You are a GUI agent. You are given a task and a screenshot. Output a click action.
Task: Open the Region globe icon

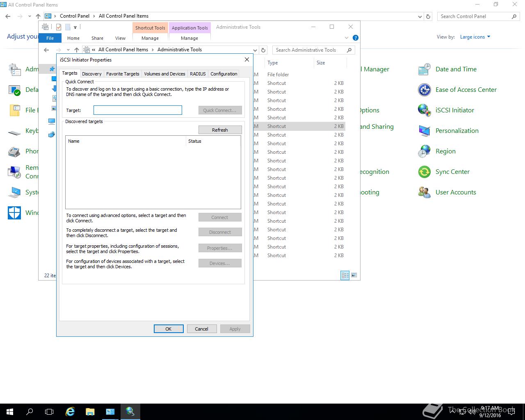pos(425,151)
